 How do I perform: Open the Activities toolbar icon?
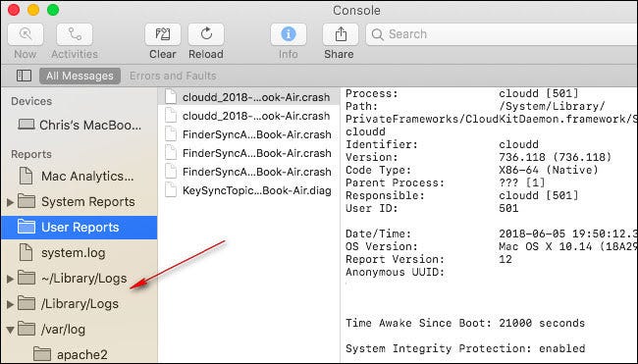click(75, 34)
